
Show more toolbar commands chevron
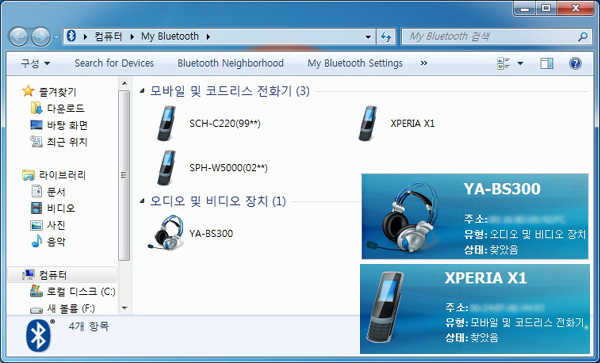click(x=424, y=63)
